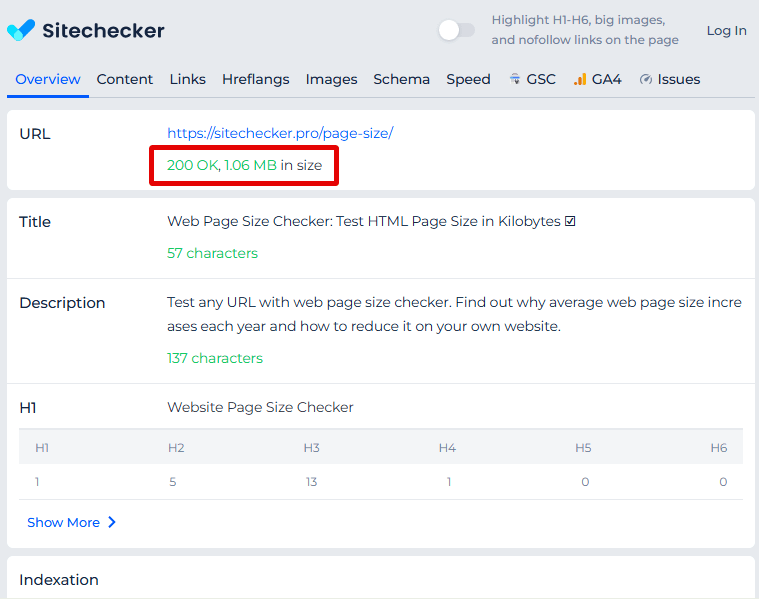The width and height of the screenshot is (760, 599).
Task: Click the H2 count value 5
Action: click(173, 482)
